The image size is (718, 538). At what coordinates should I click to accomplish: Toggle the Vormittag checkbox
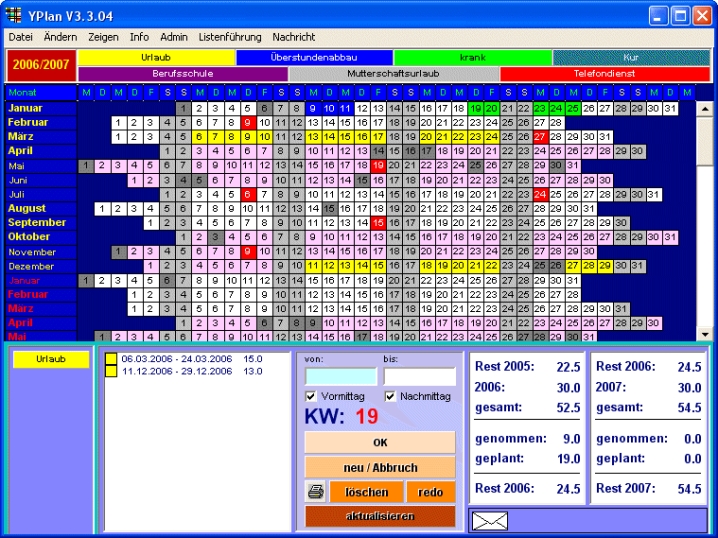[x=311, y=397]
